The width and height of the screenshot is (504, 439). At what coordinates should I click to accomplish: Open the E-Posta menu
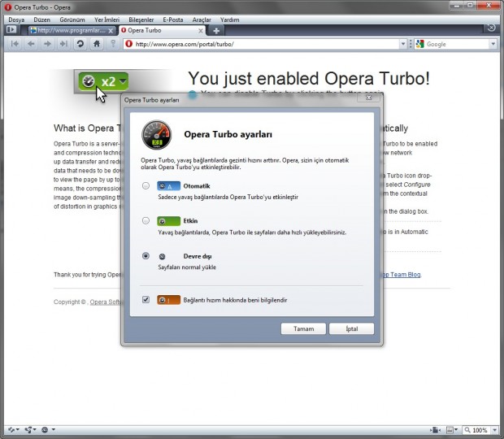(x=173, y=20)
